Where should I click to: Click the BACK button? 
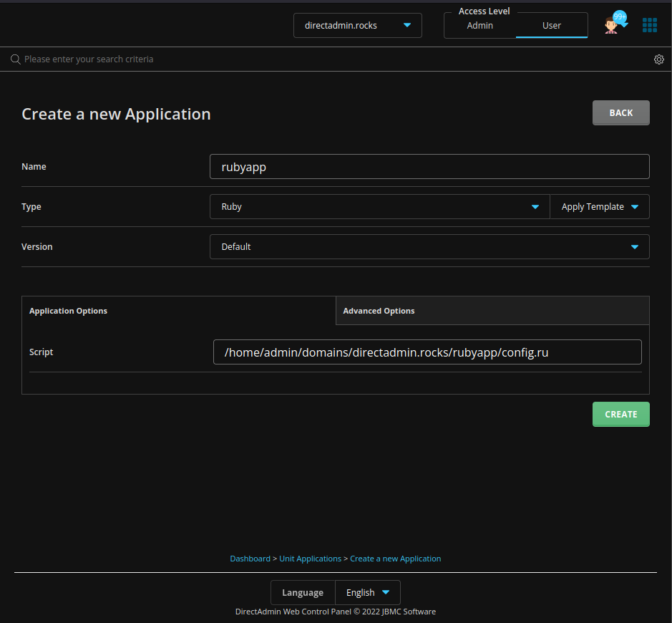click(620, 112)
